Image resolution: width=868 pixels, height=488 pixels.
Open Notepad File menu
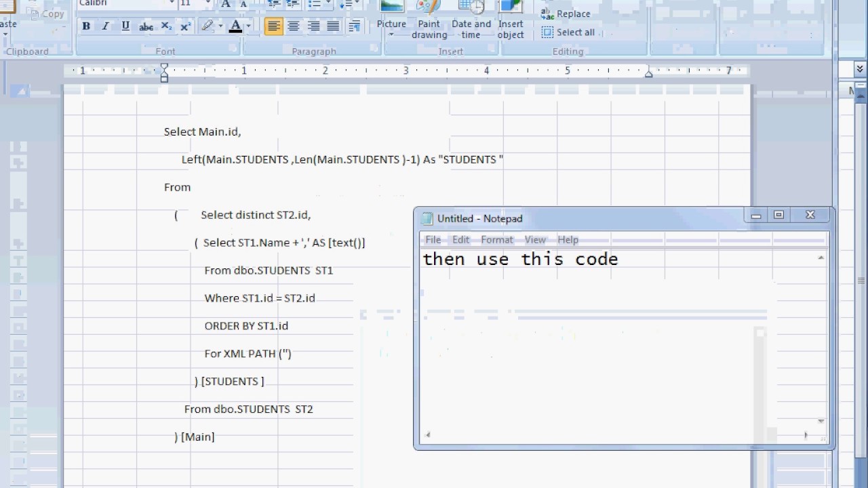coord(433,240)
